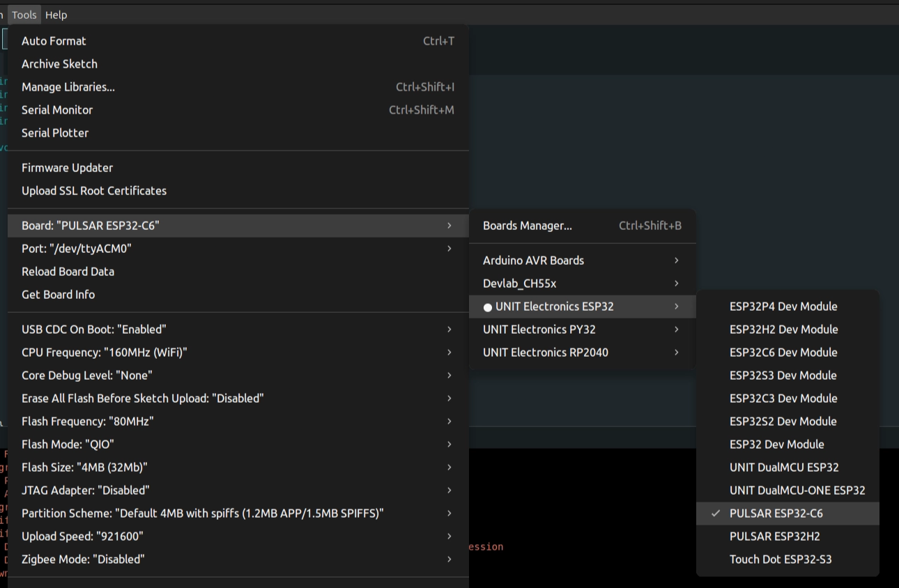Select Upload SSL Root Certificates
The height and width of the screenshot is (588, 899).
tap(238, 191)
